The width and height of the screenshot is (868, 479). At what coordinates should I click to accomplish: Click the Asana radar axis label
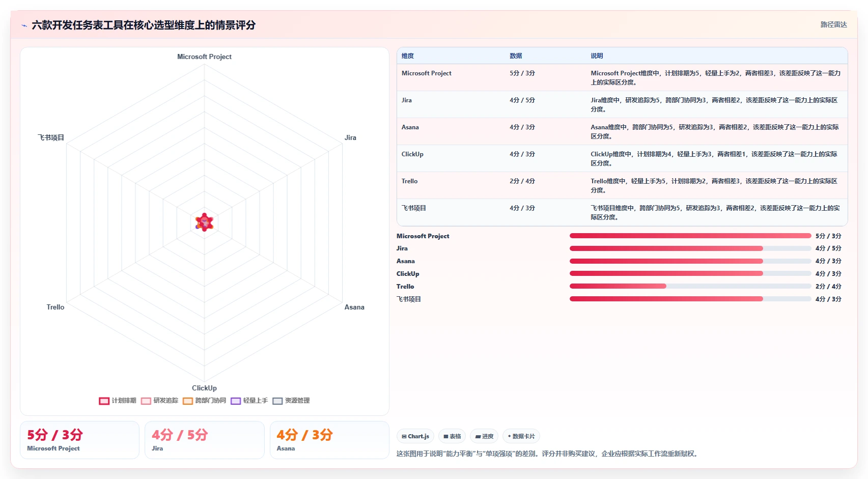coord(354,307)
